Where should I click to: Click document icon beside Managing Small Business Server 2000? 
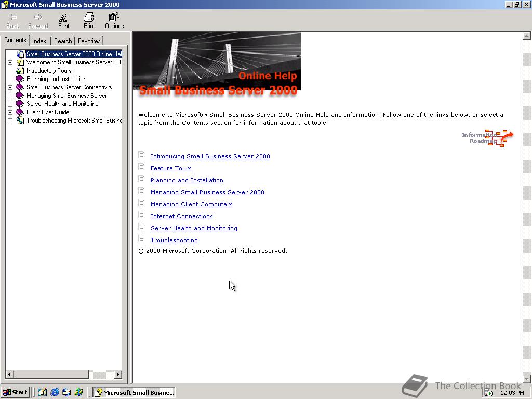click(x=141, y=191)
